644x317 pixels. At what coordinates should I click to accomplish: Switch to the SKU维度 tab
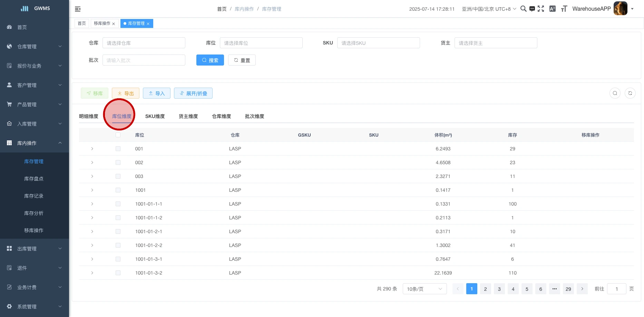155,116
